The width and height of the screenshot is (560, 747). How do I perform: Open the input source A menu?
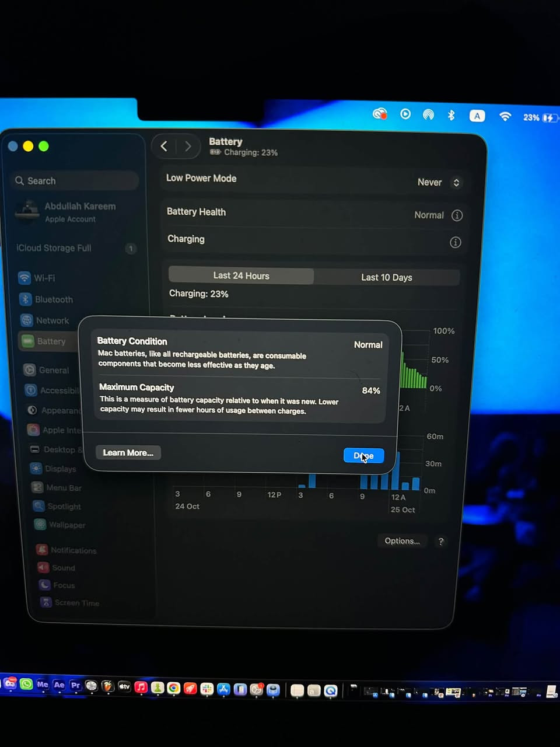click(x=477, y=116)
